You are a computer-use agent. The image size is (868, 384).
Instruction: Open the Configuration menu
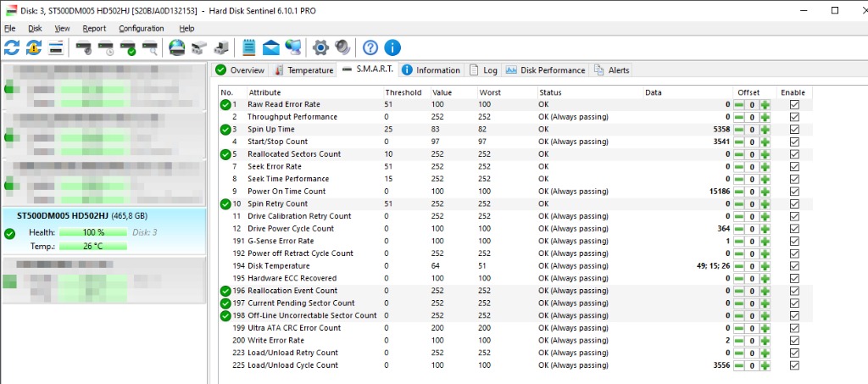point(142,28)
